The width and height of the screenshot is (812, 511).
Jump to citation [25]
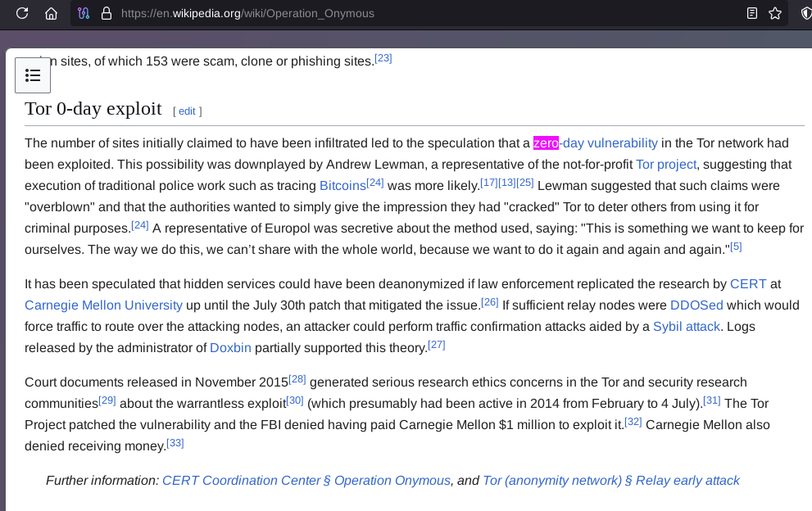pyautogui.click(x=524, y=183)
